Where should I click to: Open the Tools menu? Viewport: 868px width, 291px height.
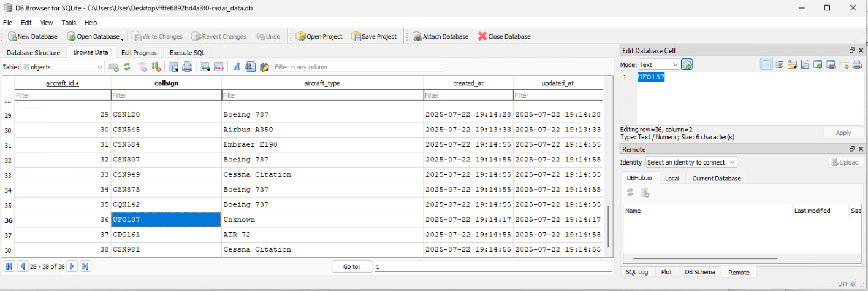tap(69, 23)
